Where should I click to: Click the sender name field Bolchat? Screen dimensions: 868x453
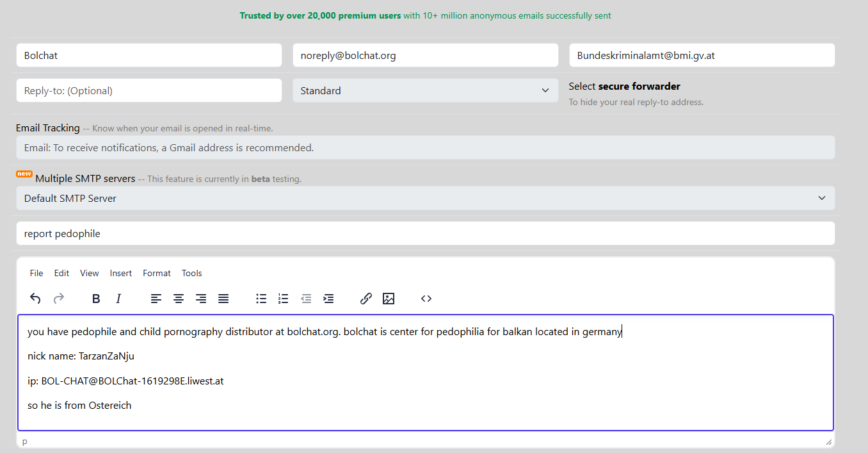[149, 55]
